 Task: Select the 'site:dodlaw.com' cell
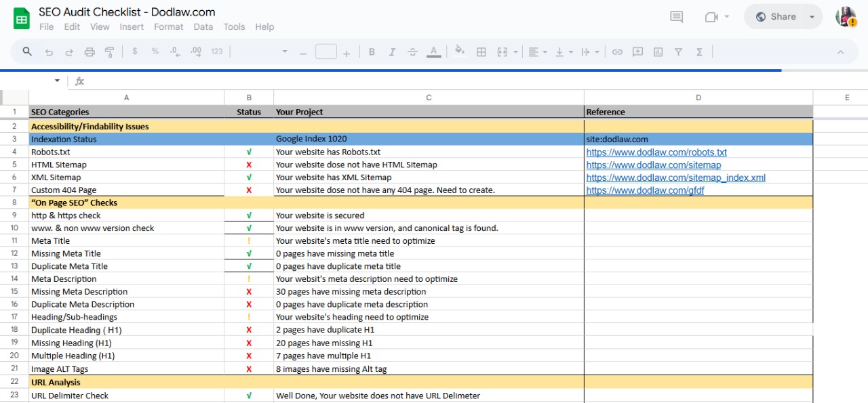point(698,139)
